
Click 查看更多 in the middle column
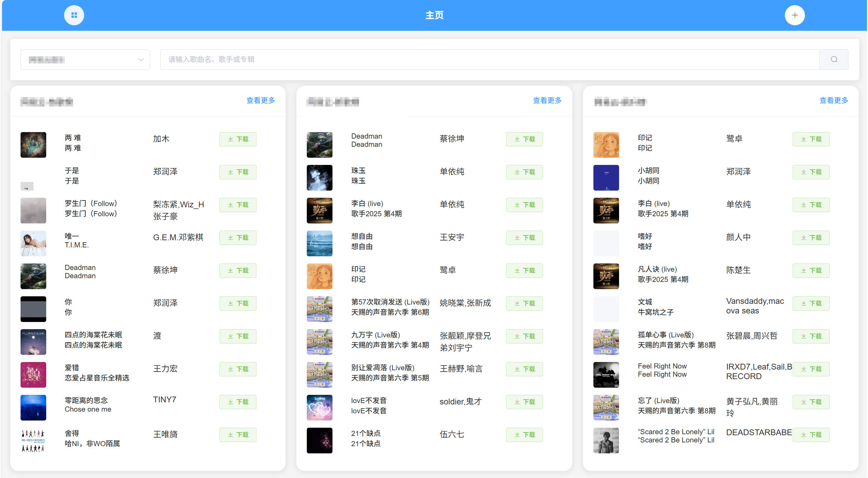[547, 100]
